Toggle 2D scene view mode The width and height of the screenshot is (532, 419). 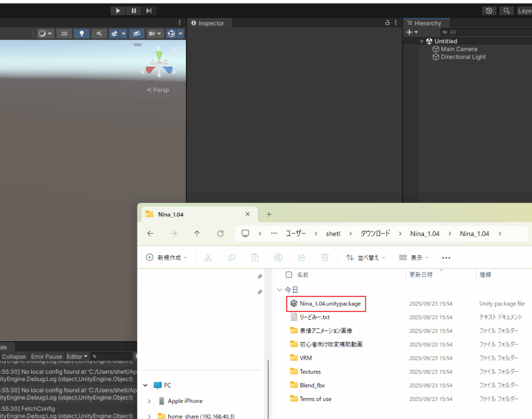[64, 33]
